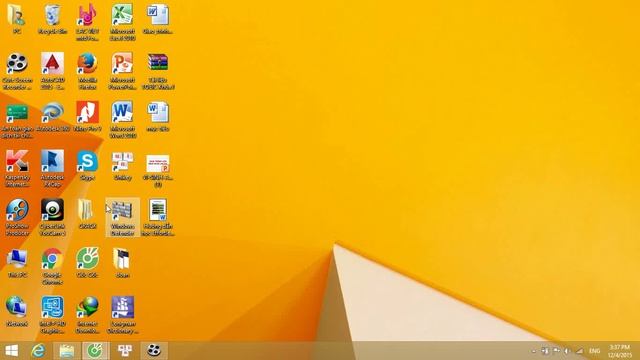The image size is (640, 360).
Task: Open the taskbar clock showing 3:37 PM
Action: 620,351
